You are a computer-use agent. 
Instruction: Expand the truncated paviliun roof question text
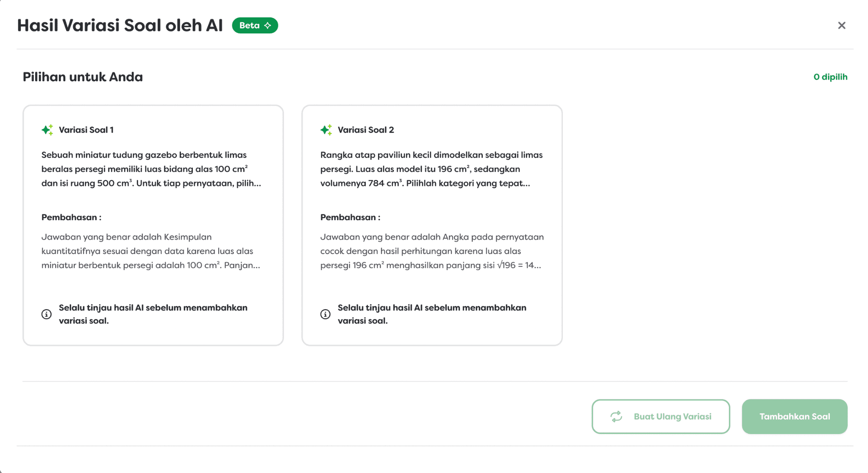tap(431, 169)
